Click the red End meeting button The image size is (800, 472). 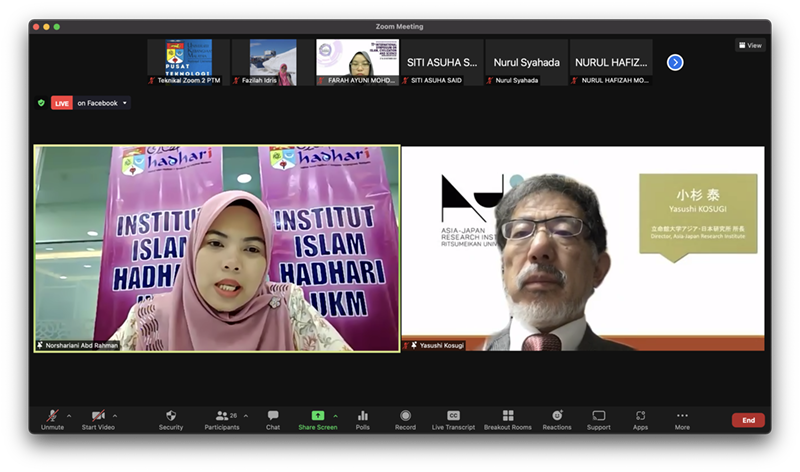[748, 420]
